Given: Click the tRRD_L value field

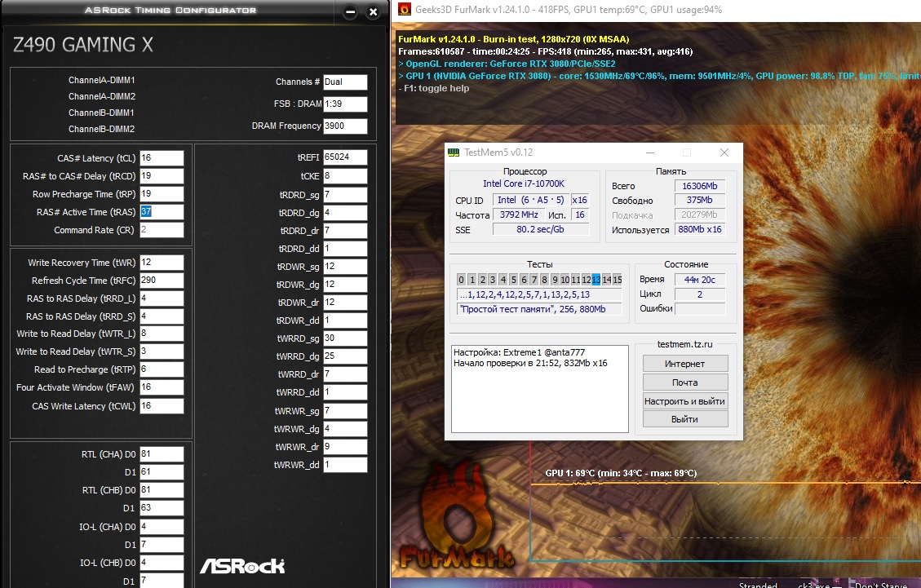Looking at the screenshot, I should pyautogui.click(x=162, y=298).
